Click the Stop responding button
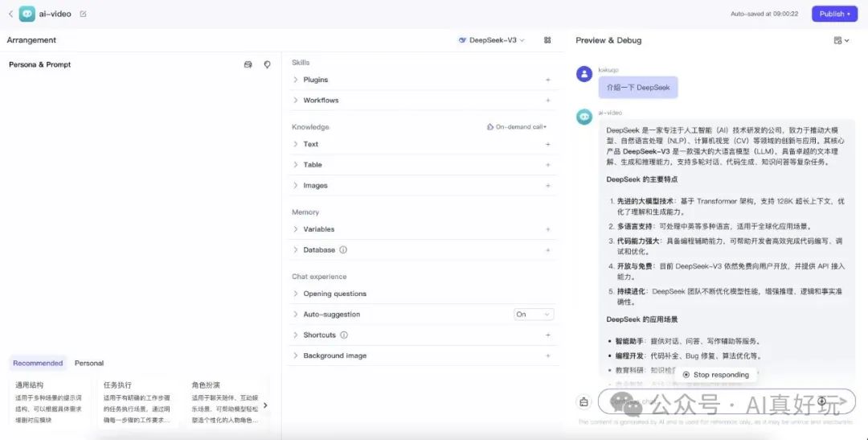Viewport: 868px width, 440px height. (716, 375)
